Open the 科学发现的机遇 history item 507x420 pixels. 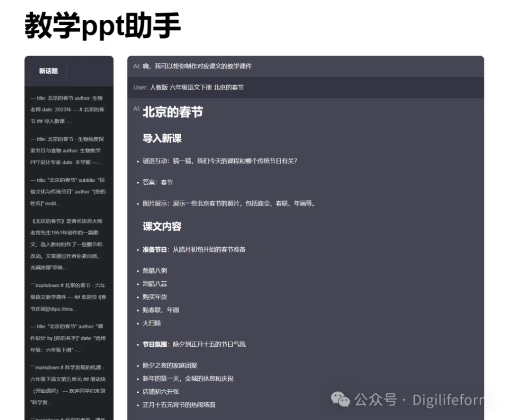(68, 379)
